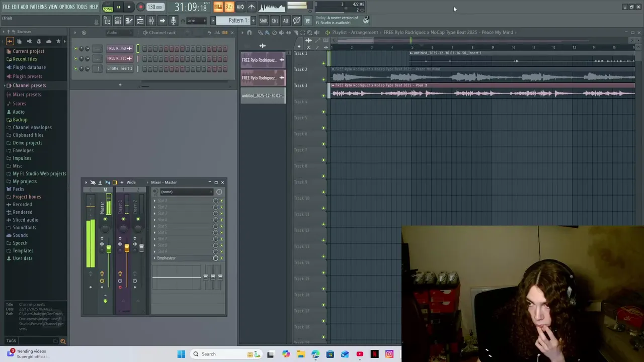Viewport: 644px width, 362px height.
Task: Open Plugin database in the browser
Action: click(x=29, y=67)
